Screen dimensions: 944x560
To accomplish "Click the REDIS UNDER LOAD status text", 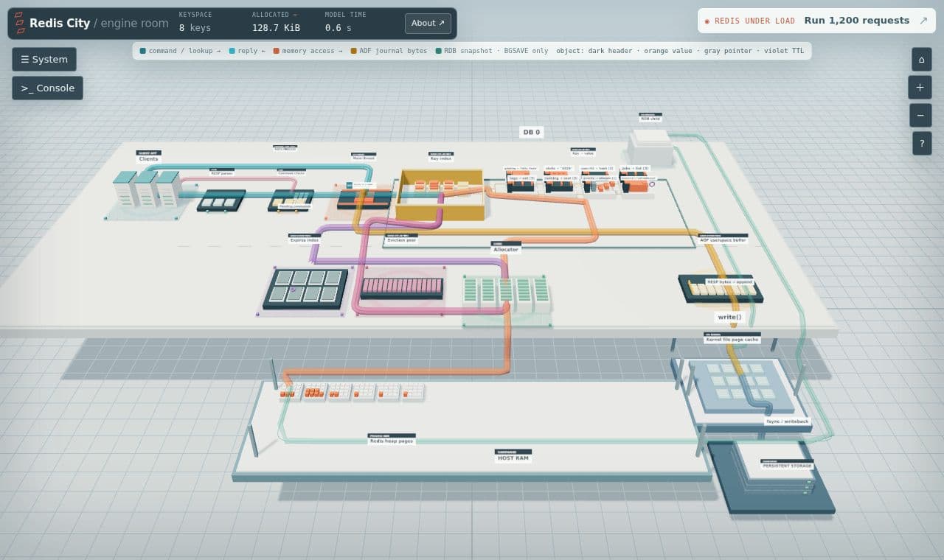I will (754, 21).
